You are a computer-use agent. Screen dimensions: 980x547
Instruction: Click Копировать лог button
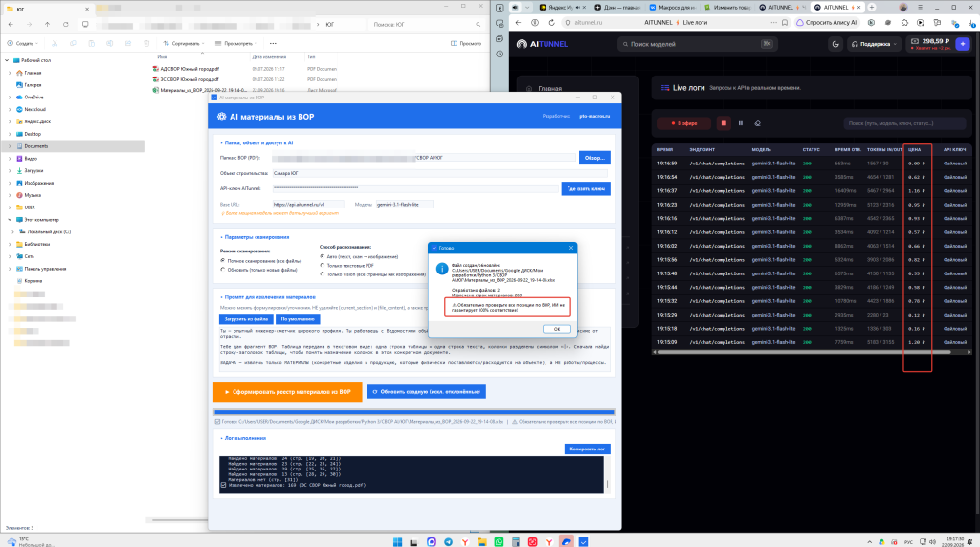[587, 449]
